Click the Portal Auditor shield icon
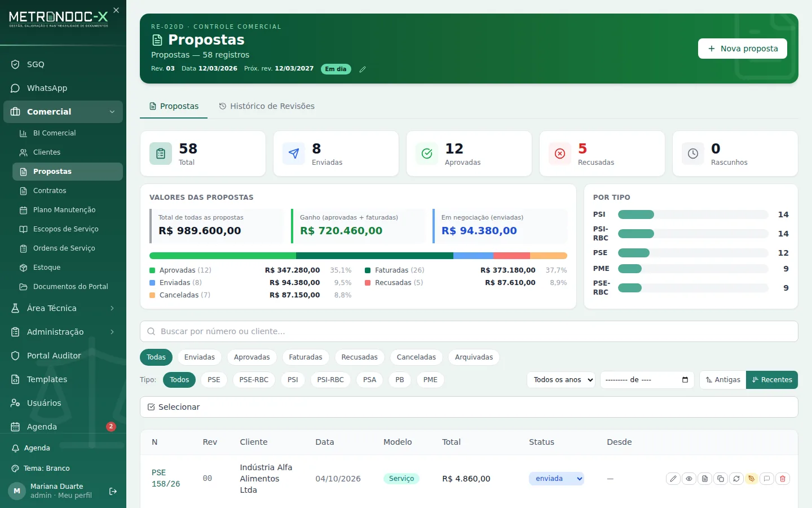Screen dimensions: 812x508 [15, 356]
